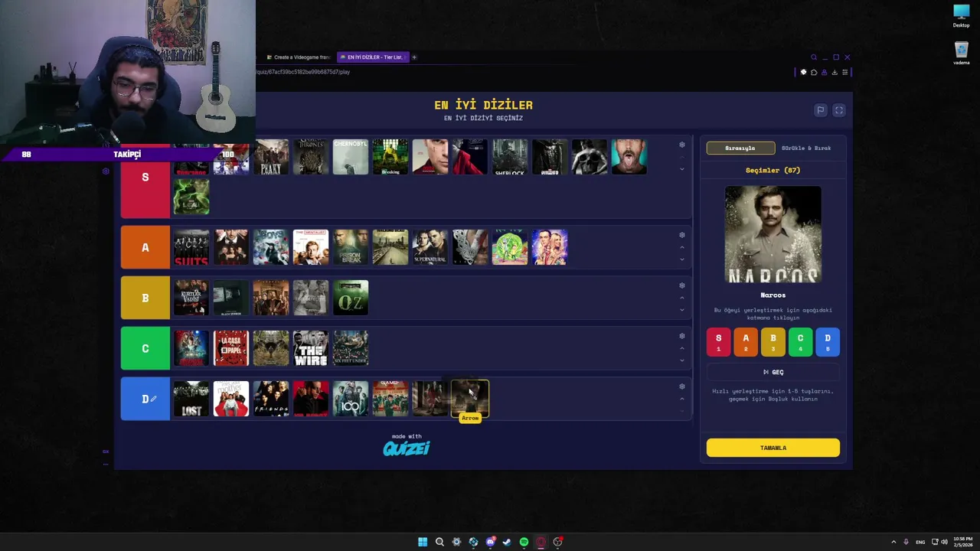
Task: Click the browser address bar URL
Action: tap(304, 72)
